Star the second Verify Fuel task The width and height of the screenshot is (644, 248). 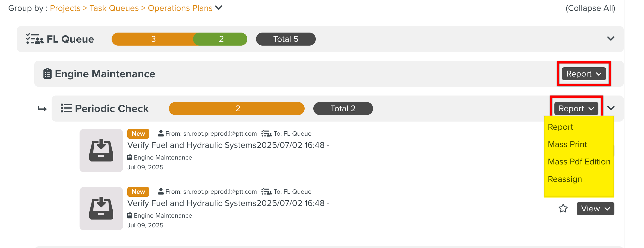coord(563,208)
